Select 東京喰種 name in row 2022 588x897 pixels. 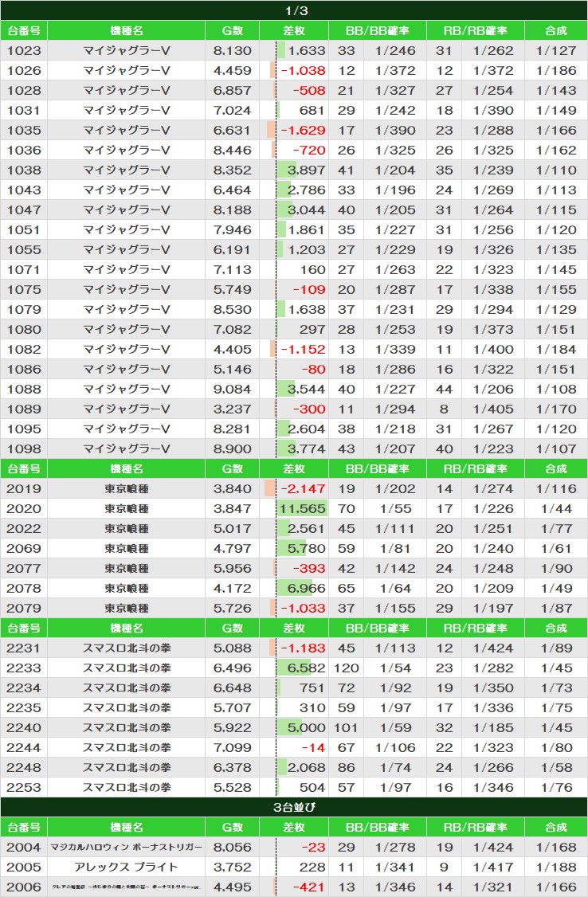click(127, 529)
